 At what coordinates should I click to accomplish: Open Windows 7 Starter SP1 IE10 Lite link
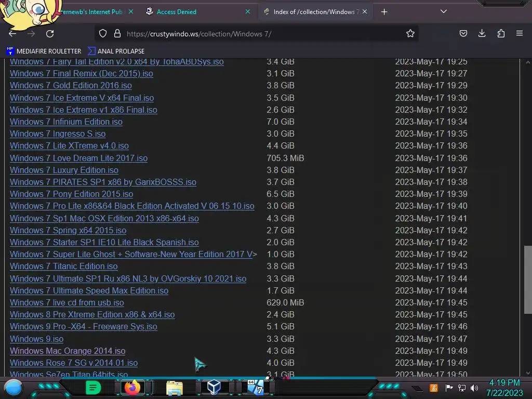[104, 243]
